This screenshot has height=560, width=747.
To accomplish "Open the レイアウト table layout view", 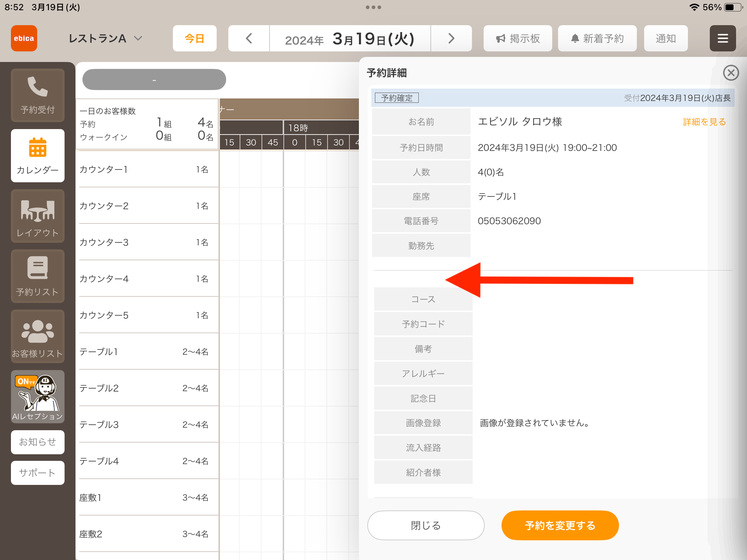I will click(x=38, y=216).
